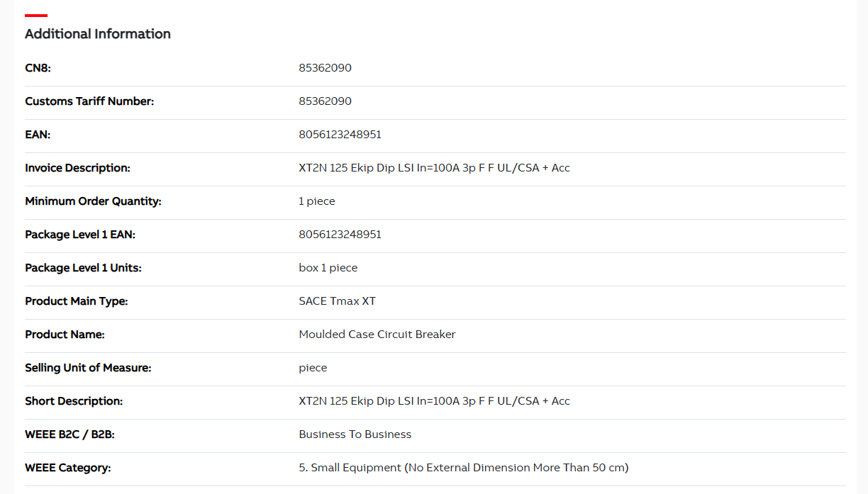Click the Invoice Description value text

point(434,168)
